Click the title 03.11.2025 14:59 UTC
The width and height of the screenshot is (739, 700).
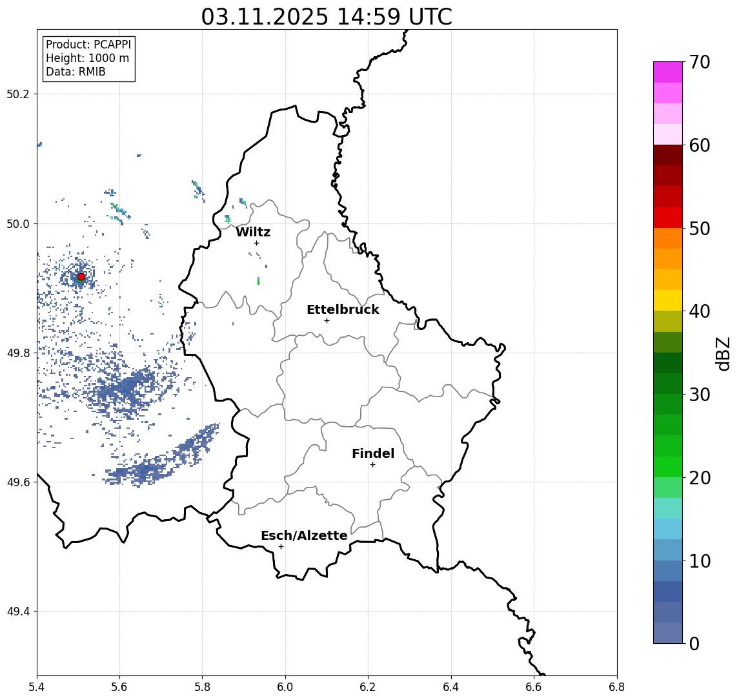tap(327, 17)
